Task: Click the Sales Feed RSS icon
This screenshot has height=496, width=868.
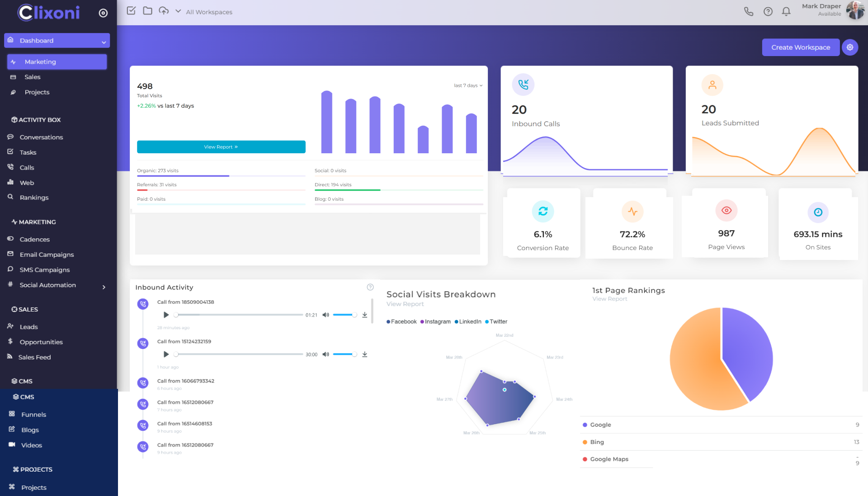Action: pos(9,356)
